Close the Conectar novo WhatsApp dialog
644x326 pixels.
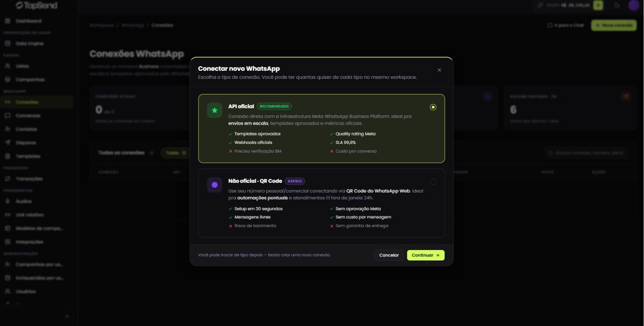pyautogui.click(x=439, y=70)
